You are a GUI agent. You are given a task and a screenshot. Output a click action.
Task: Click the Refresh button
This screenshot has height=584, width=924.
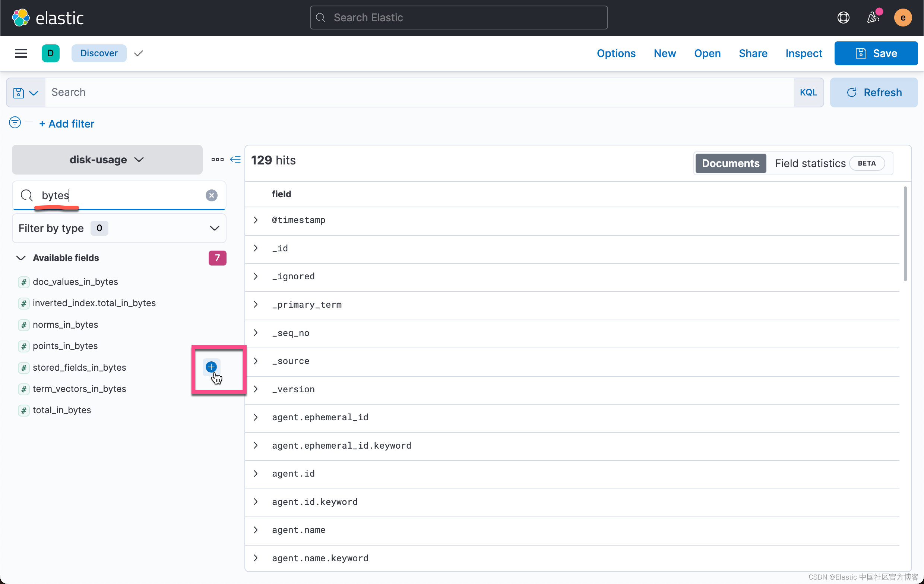(874, 92)
